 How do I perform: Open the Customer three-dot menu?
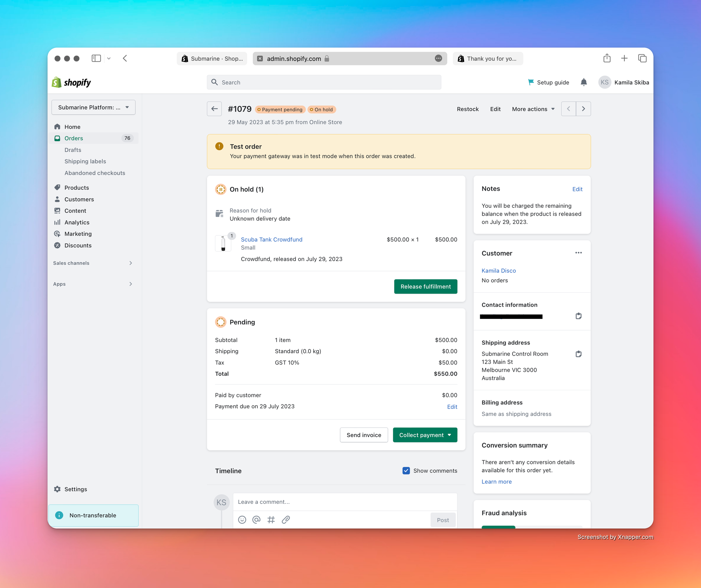click(578, 253)
